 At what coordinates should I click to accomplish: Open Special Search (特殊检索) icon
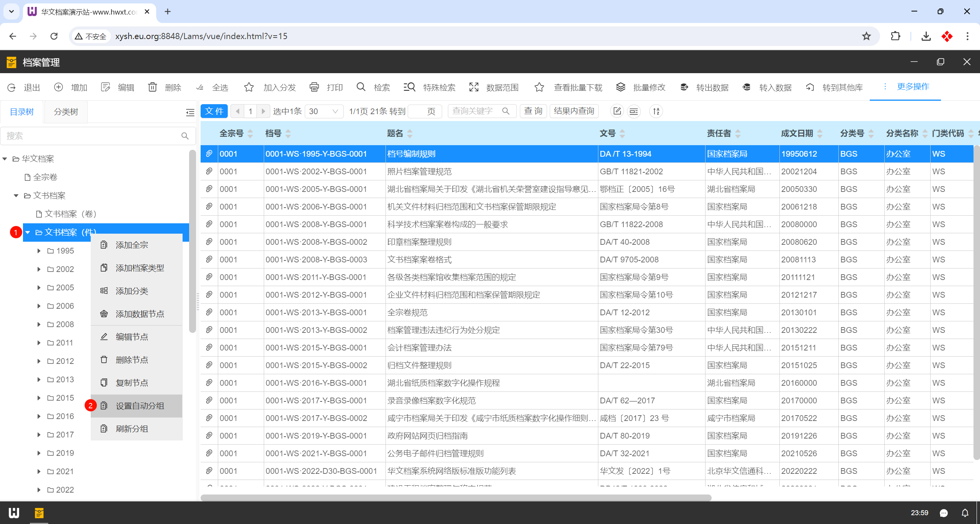point(409,87)
